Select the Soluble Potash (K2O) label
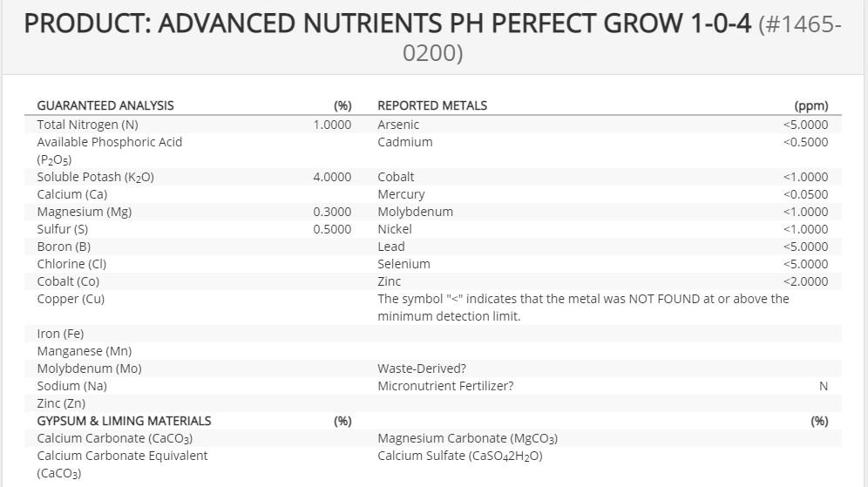The height and width of the screenshot is (487, 868). 95,177
